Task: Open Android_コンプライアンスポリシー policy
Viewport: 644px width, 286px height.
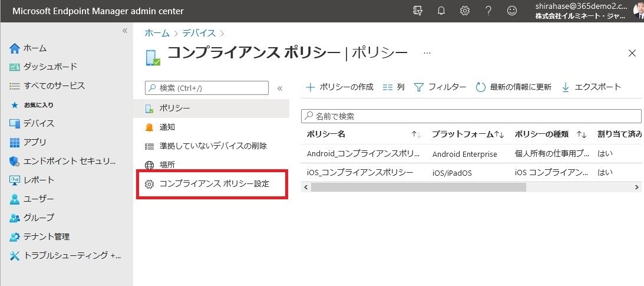Action: pyautogui.click(x=364, y=154)
